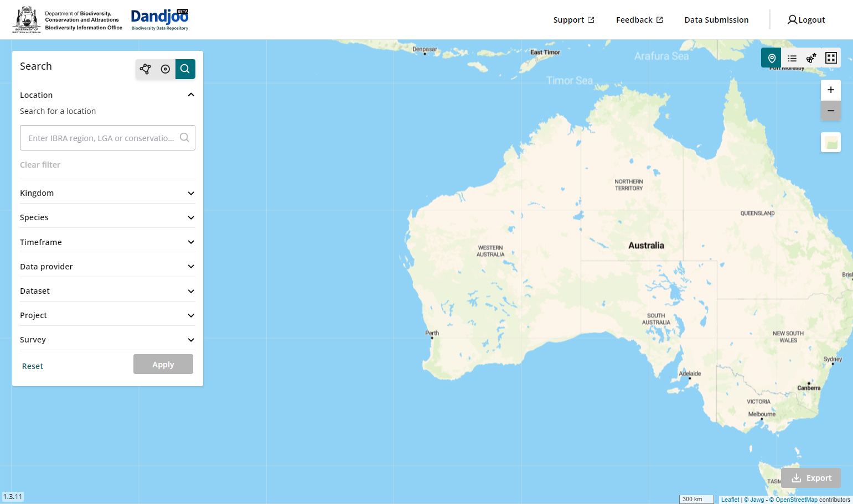Select the polygon draw search tool

pyautogui.click(x=146, y=69)
